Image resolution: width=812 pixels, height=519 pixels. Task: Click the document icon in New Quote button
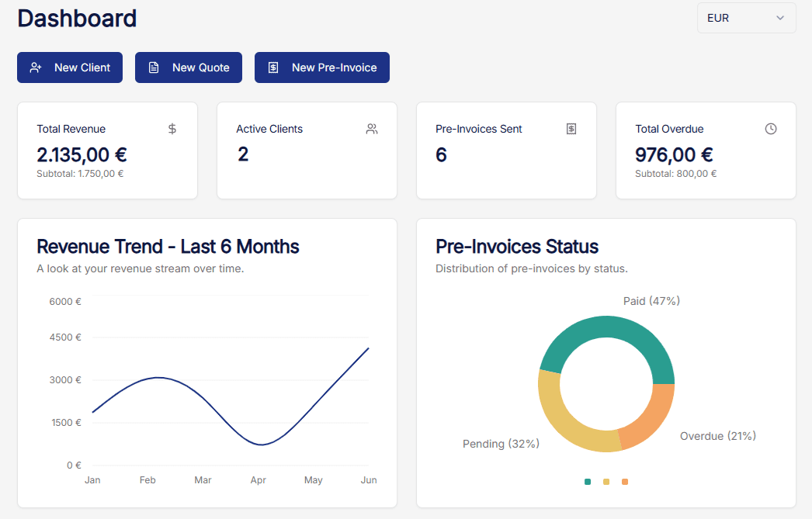[x=153, y=67]
